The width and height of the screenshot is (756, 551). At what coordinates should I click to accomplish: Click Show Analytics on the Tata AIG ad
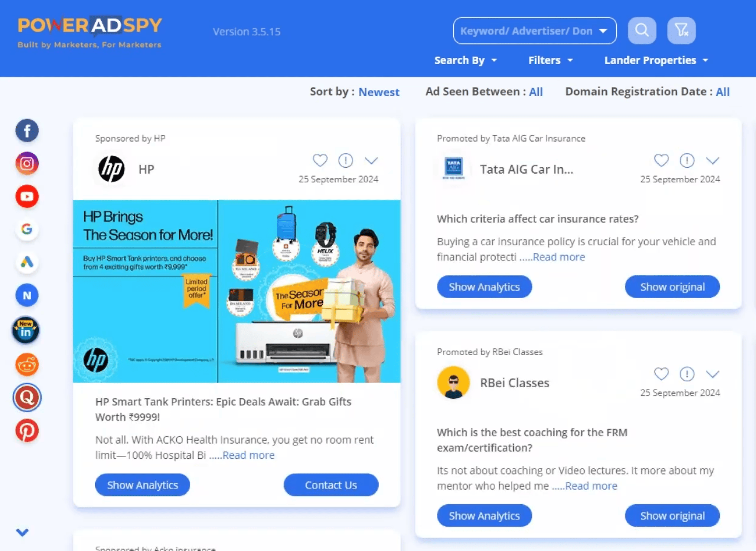[x=484, y=287]
